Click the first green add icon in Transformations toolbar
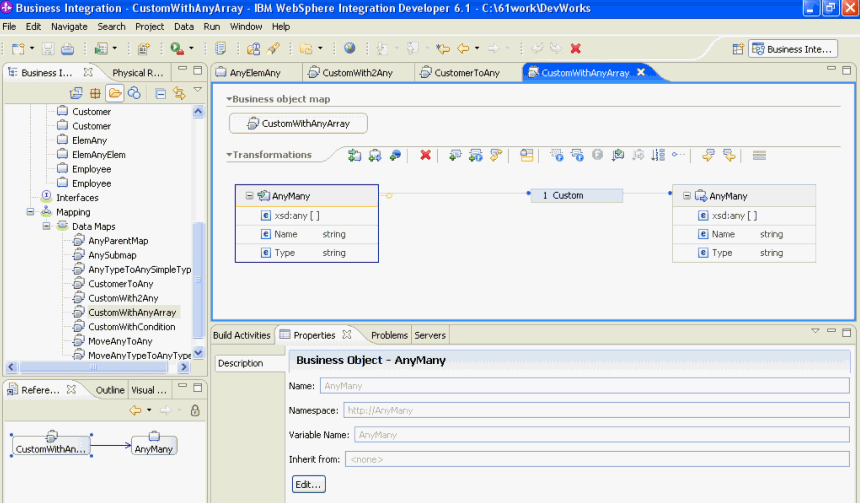 pyautogui.click(x=354, y=155)
